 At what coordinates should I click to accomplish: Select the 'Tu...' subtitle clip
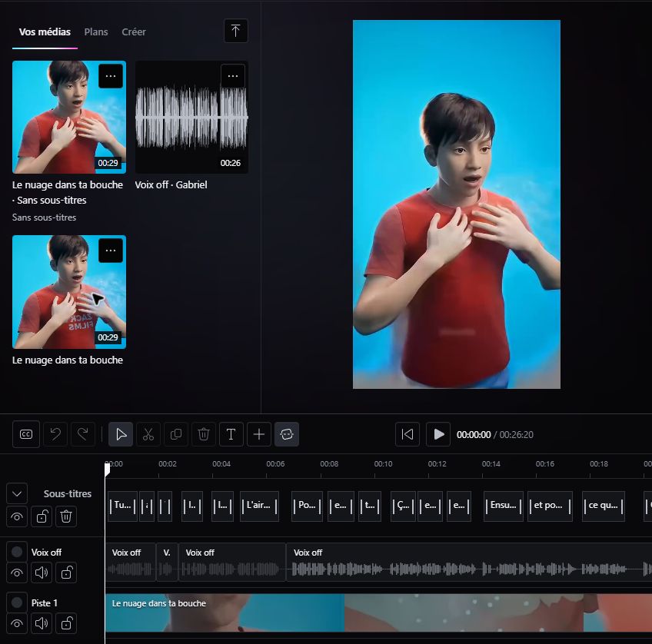point(123,506)
